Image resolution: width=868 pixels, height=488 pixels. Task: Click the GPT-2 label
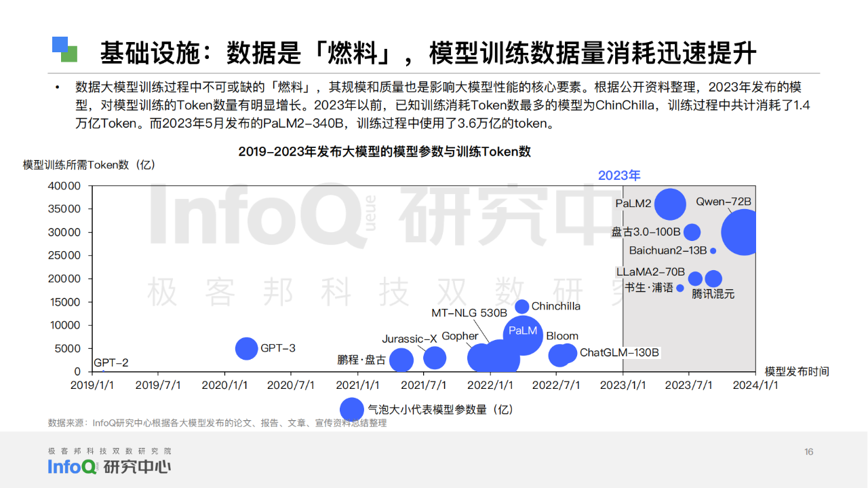(x=111, y=362)
